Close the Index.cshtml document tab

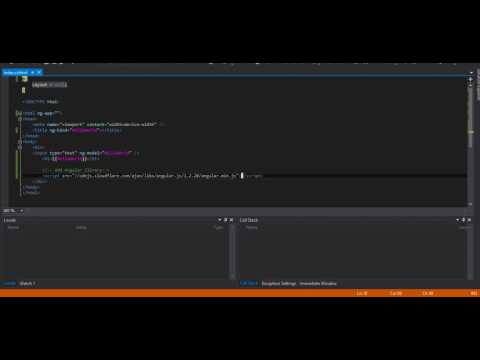point(39,72)
